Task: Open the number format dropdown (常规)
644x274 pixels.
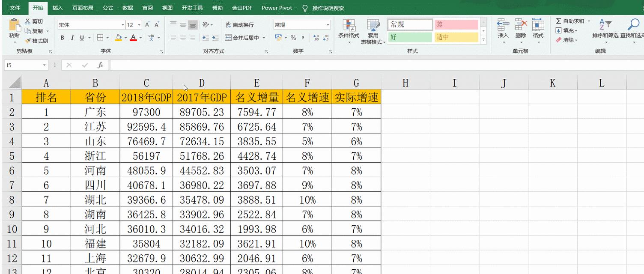Action: pyautogui.click(x=328, y=25)
